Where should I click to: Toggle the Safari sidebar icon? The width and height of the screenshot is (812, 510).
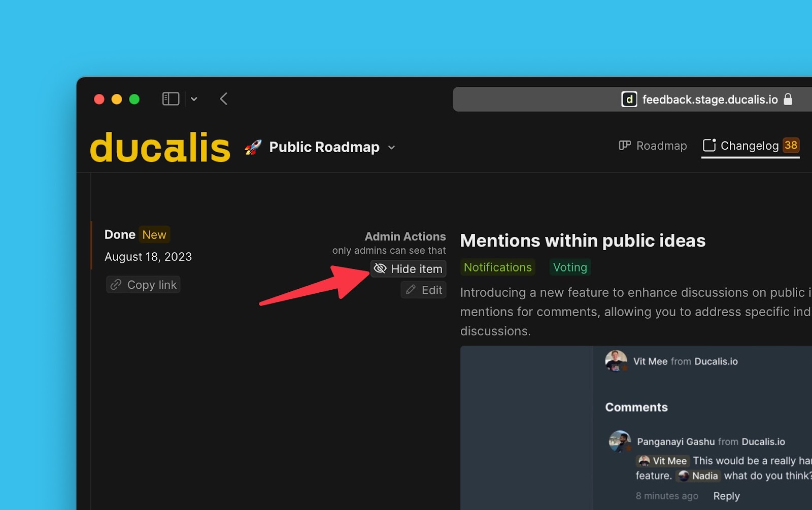tap(171, 99)
